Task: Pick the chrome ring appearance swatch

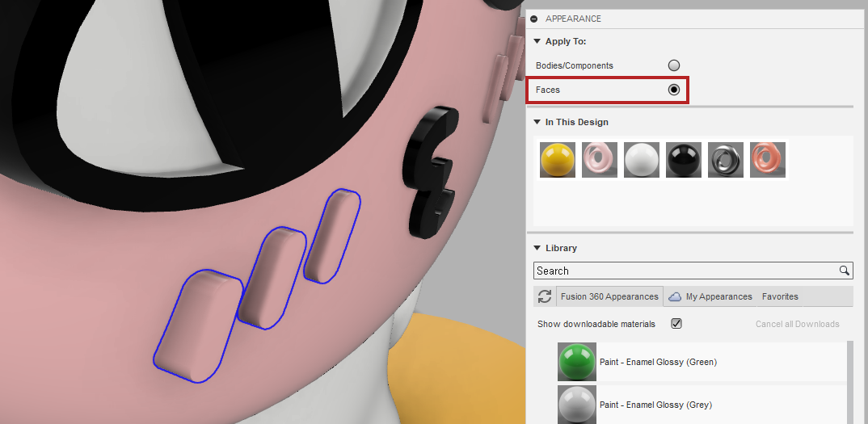Action: coord(726,160)
